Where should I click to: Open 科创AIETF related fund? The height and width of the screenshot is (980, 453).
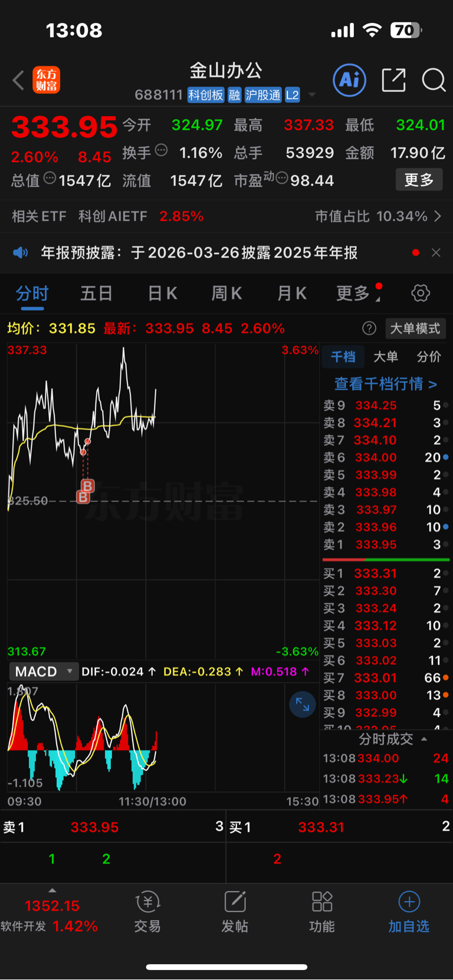click(113, 216)
